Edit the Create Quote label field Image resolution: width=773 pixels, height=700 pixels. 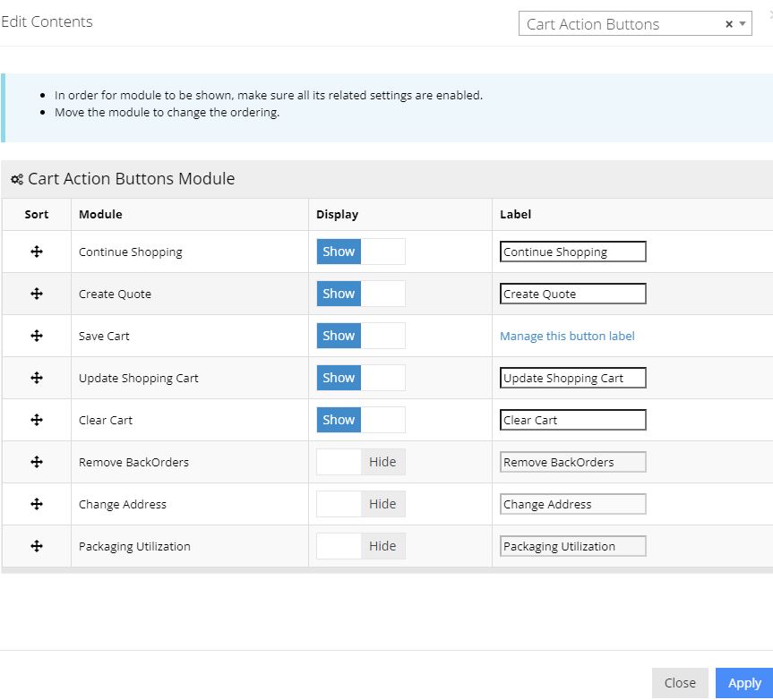click(x=573, y=294)
